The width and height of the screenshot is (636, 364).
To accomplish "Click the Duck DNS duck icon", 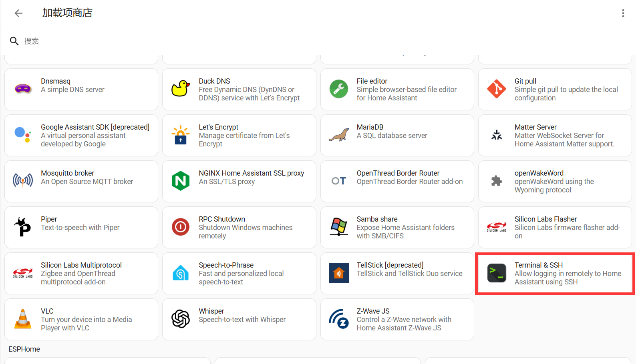I will 181,89.
